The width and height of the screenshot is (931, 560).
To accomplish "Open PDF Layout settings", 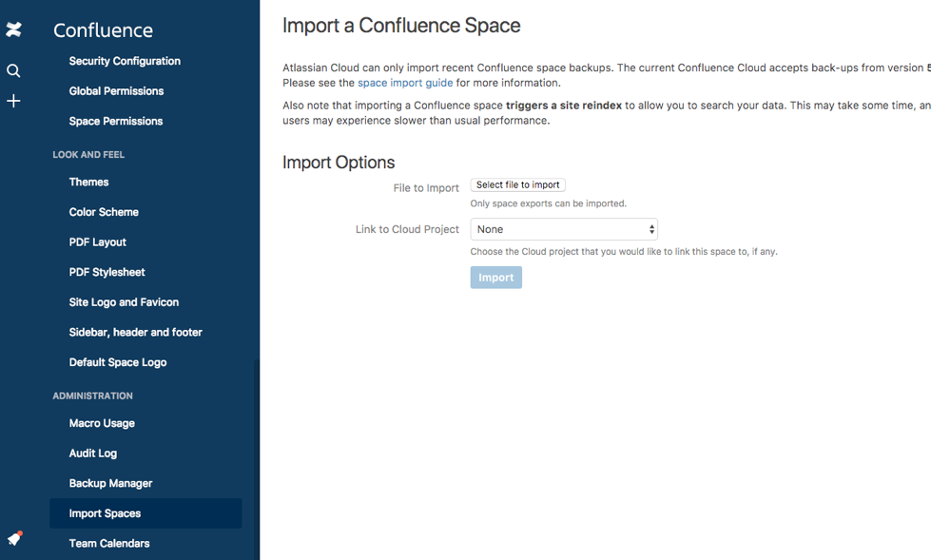I will click(x=98, y=242).
